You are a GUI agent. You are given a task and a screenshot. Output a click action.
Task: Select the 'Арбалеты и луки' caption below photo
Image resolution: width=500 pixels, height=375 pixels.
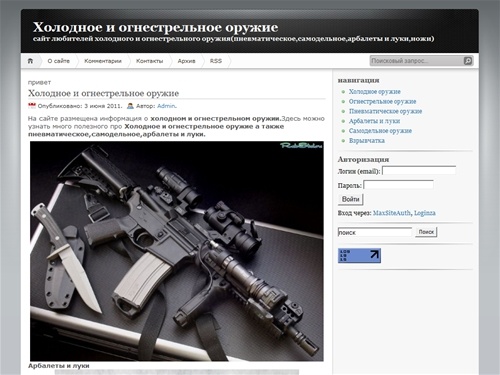click(59, 366)
